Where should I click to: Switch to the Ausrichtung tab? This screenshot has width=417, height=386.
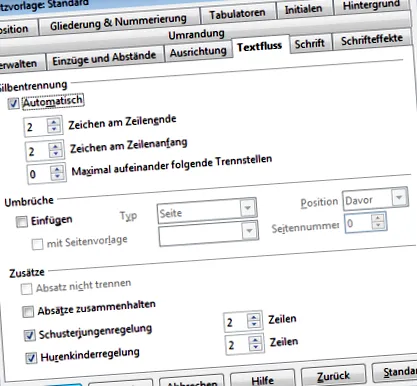tap(198, 52)
